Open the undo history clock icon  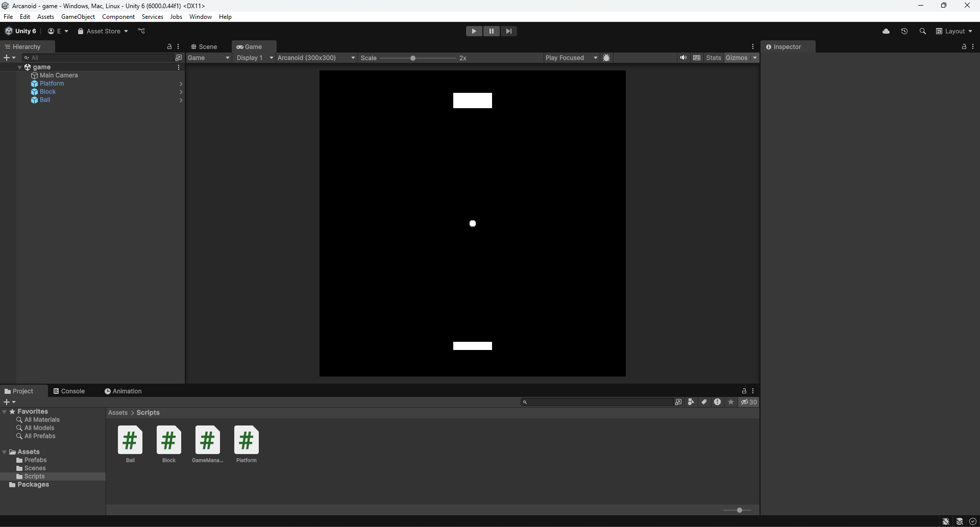coord(904,31)
